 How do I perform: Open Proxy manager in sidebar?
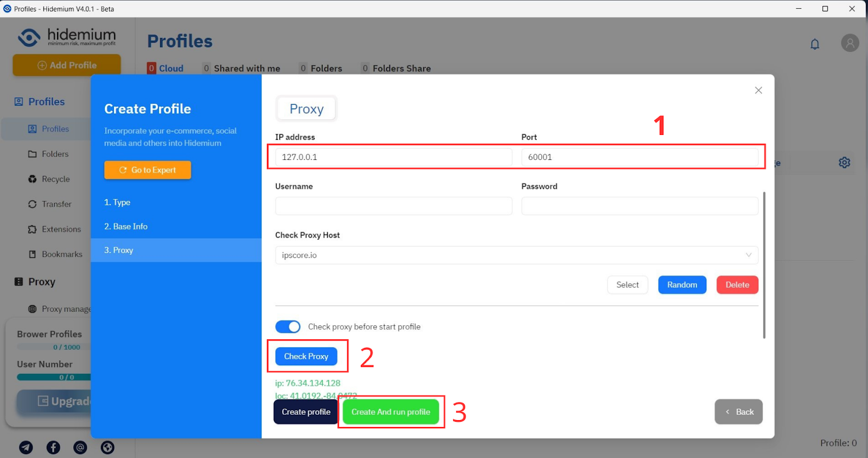(x=59, y=309)
